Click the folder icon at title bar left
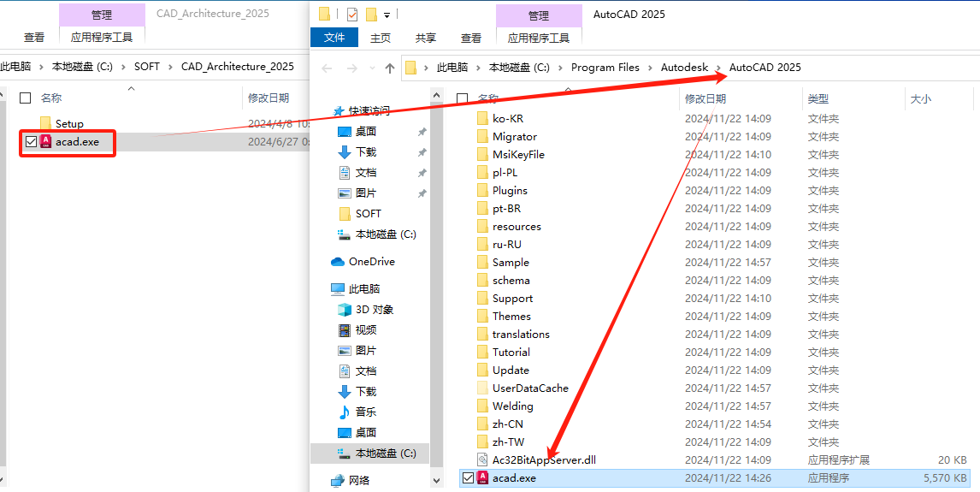The height and width of the screenshot is (492, 980). (324, 14)
